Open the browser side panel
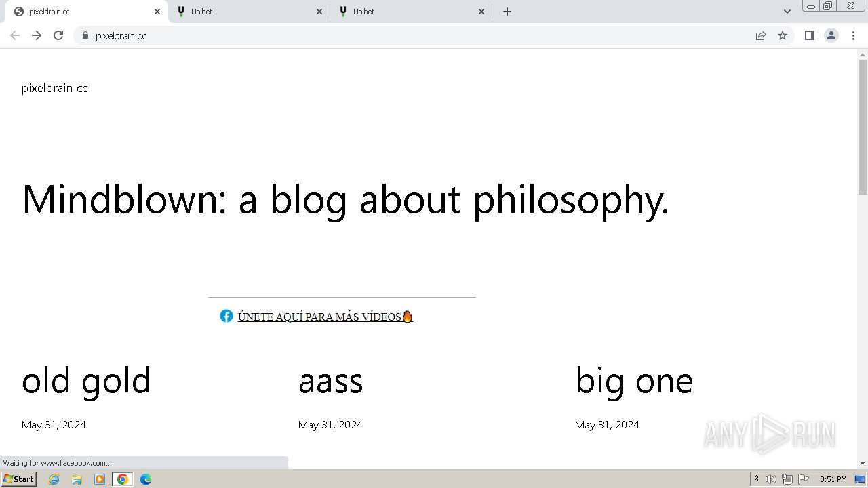868x488 pixels. pyautogui.click(x=809, y=35)
